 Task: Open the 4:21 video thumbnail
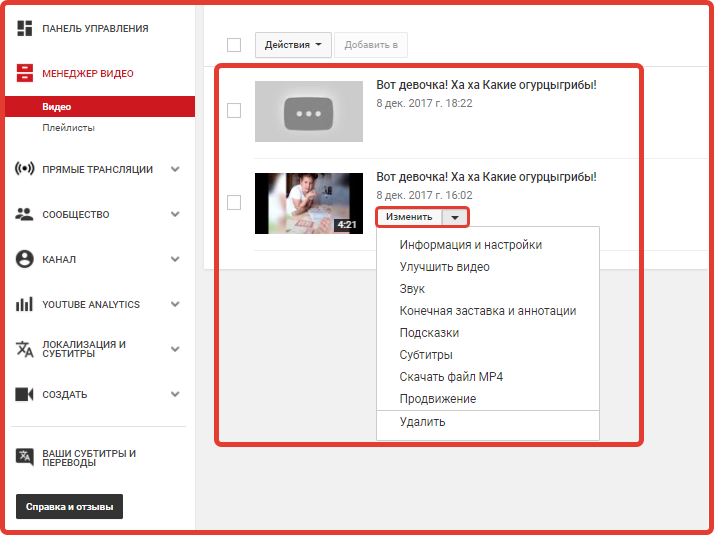pyautogui.click(x=309, y=204)
